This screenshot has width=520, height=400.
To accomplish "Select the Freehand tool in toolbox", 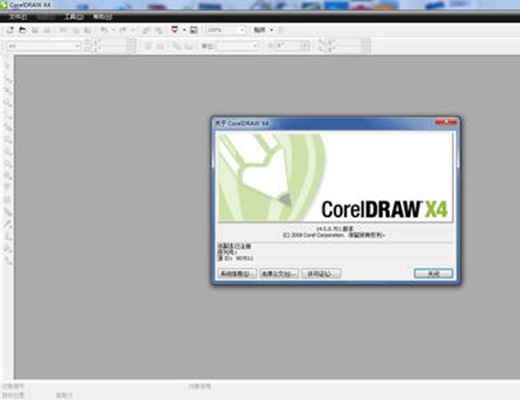I will click(x=7, y=115).
